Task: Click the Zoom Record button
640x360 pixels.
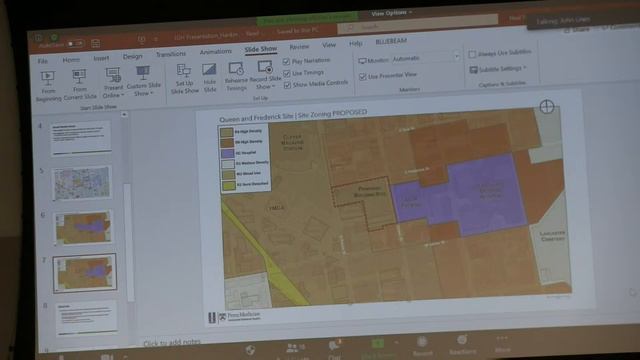Action: click(422, 346)
